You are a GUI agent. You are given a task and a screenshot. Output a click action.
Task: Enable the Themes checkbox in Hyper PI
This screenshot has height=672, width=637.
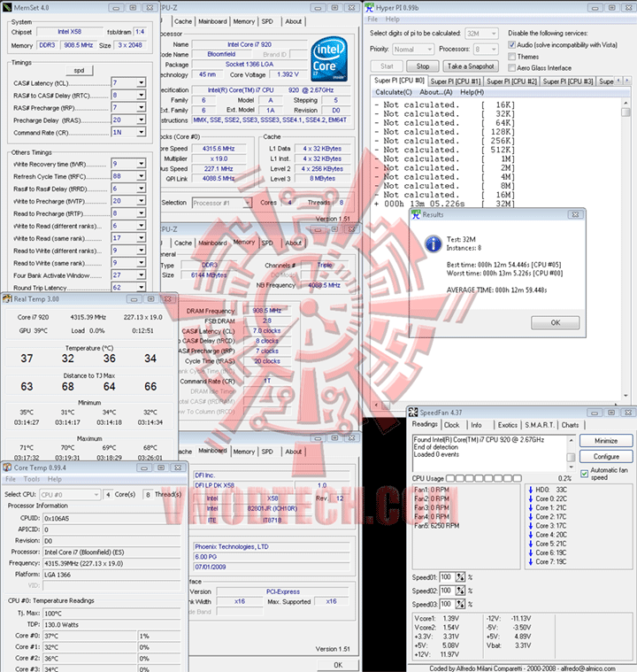click(x=511, y=57)
